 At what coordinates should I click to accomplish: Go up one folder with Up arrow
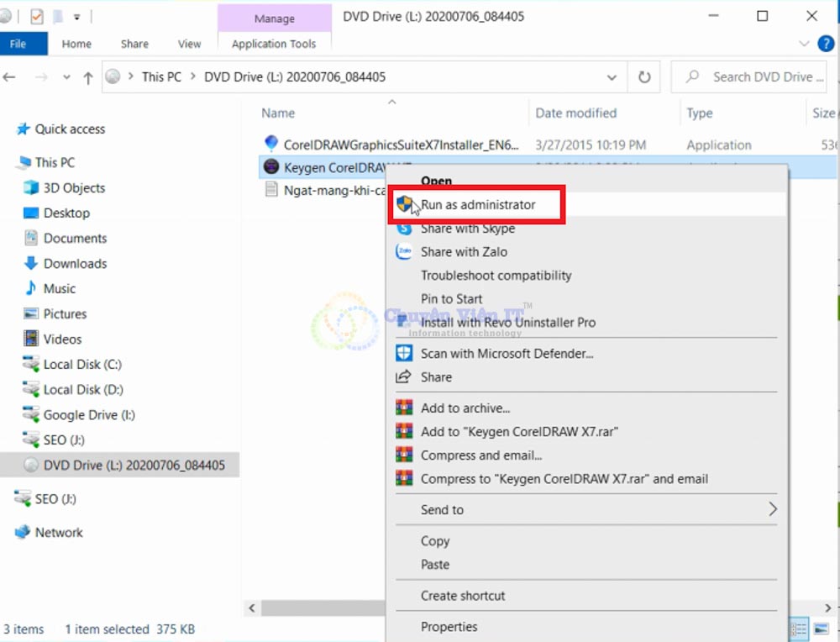(87, 77)
